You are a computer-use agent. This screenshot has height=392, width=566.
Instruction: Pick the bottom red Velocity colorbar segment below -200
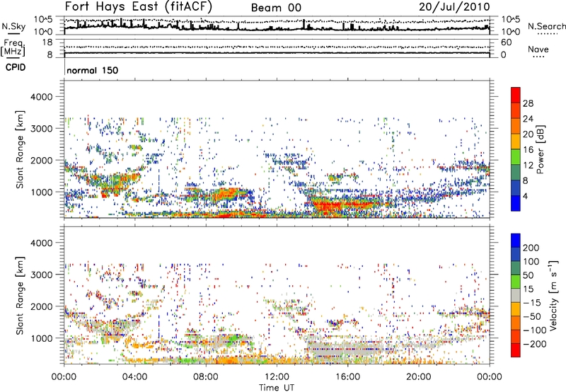(516, 350)
